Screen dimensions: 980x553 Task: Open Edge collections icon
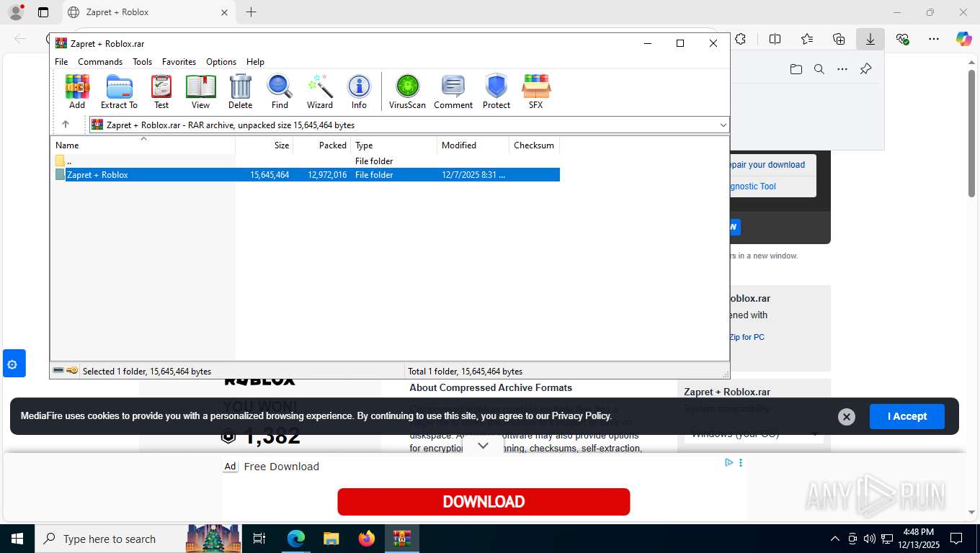tap(838, 39)
